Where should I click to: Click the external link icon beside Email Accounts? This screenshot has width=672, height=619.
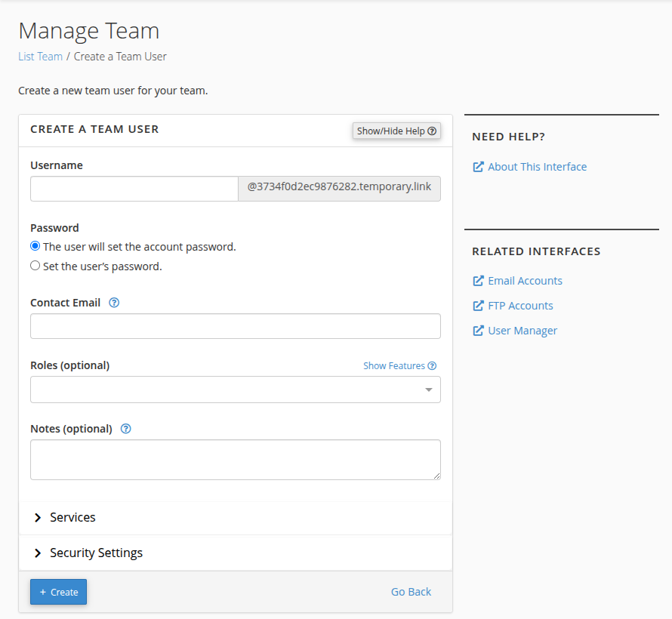478,281
